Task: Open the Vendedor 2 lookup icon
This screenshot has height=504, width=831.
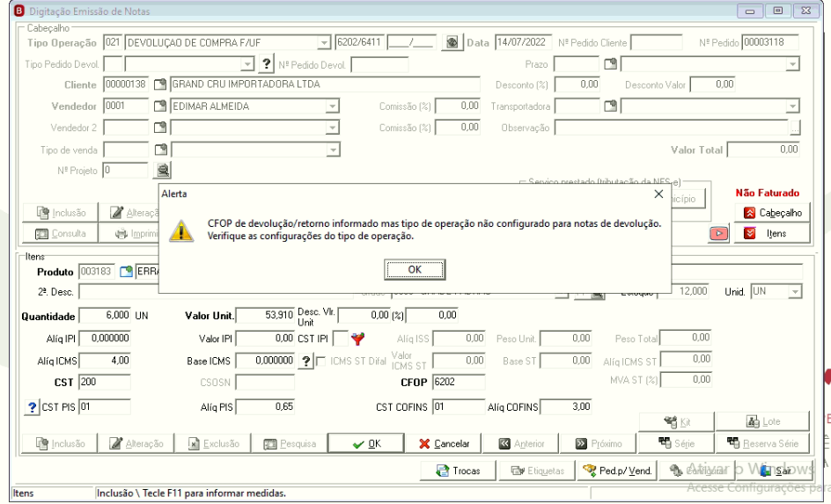Action: [160, 128]
